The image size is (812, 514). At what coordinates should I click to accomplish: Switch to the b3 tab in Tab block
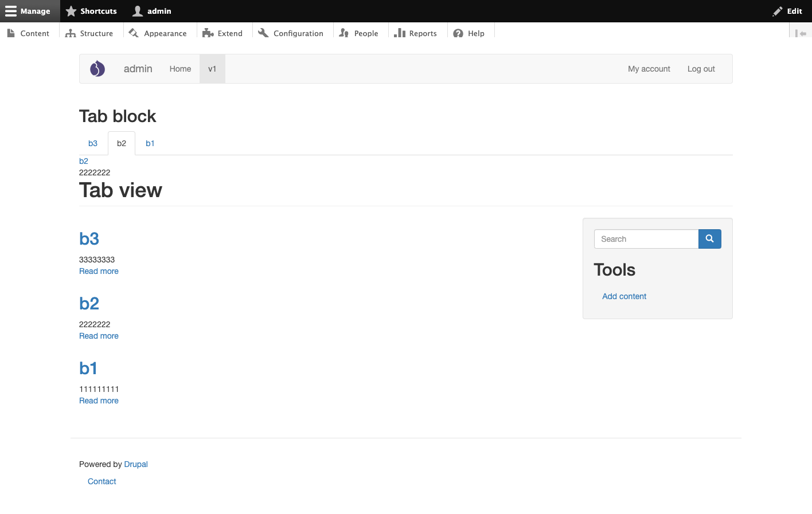click(x=93, y=143)
